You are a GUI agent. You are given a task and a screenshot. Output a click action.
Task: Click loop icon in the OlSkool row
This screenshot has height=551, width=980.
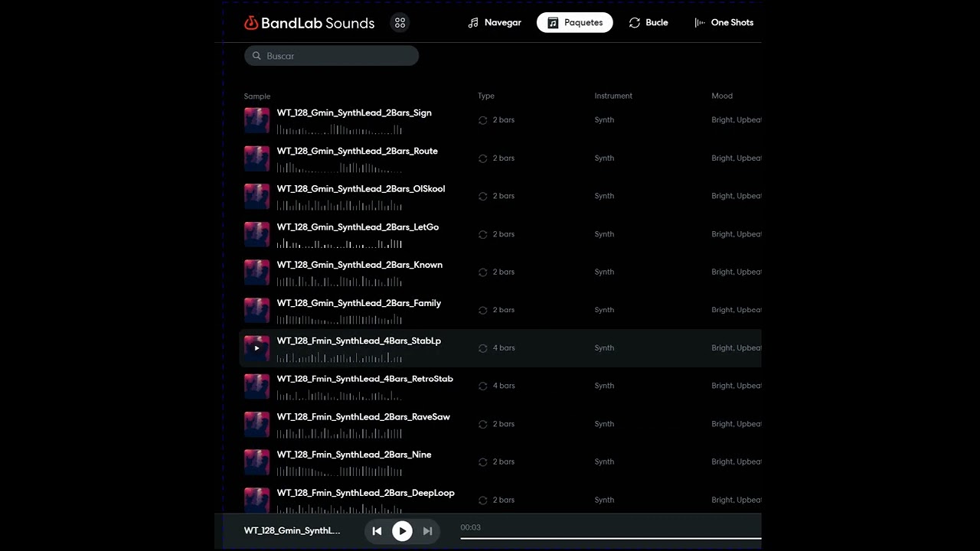[482, 196]
